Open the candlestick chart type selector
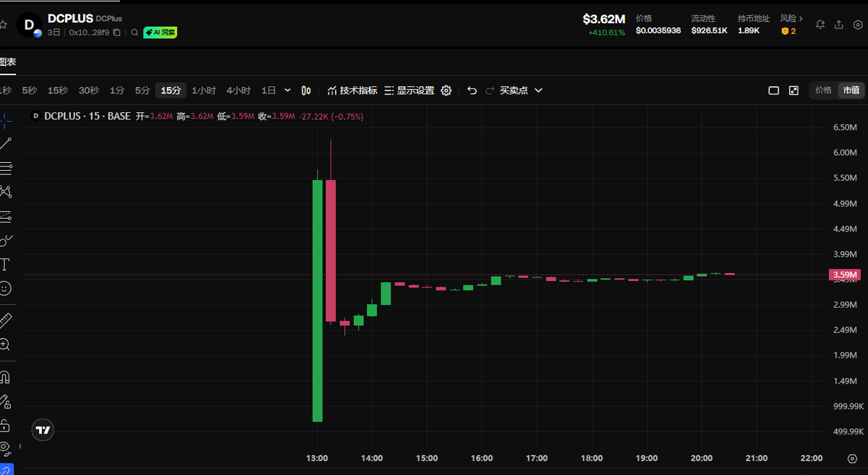Viewport: 868px width, 475px height. click(x=306, y=91)
